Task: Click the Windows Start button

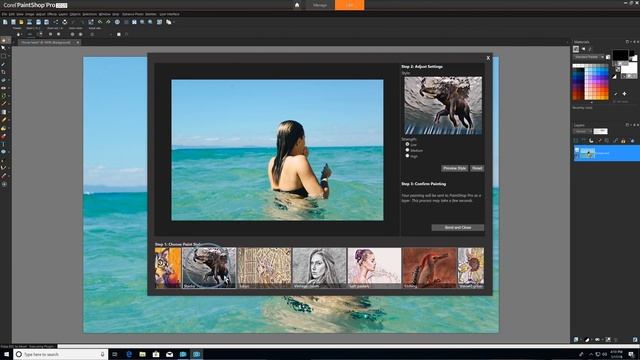Action: pos(6,354)
